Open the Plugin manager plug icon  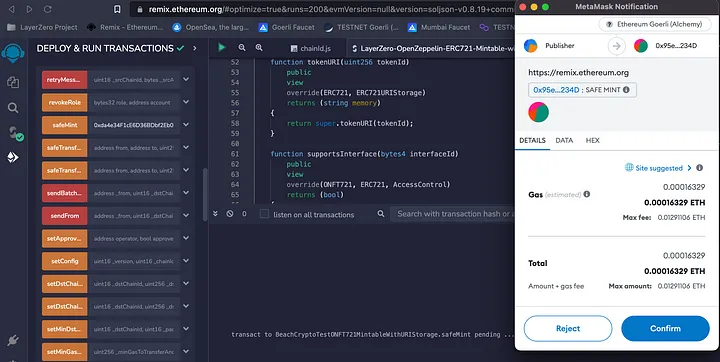[x=13, y=340]
